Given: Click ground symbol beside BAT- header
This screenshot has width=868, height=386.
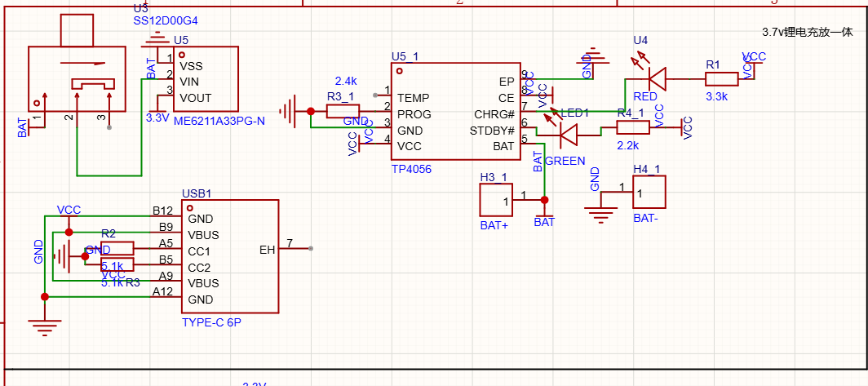Looking at the screenshot, I should (600, 215).
